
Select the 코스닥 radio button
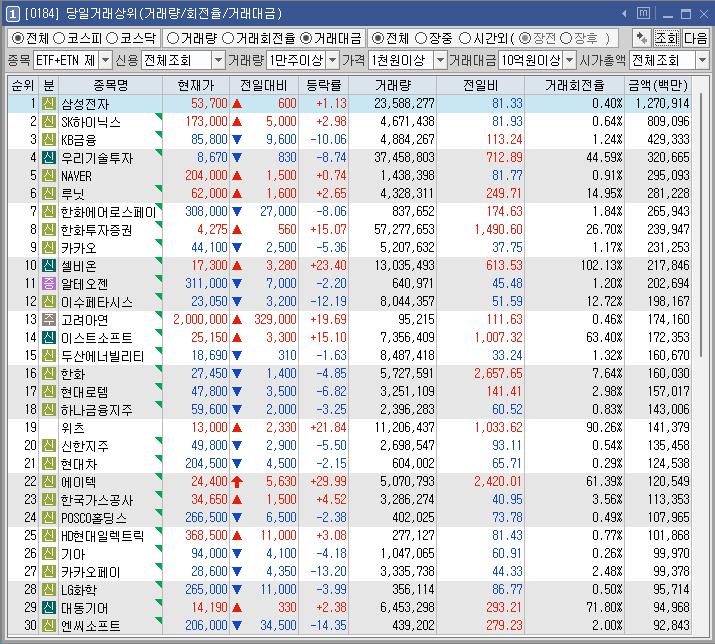coord(112,38)
